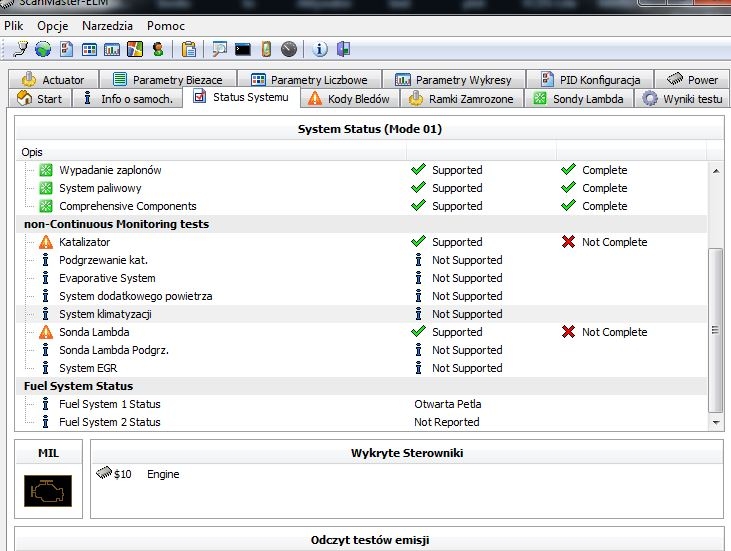Click the MIL check engine lamp icon
The width and height of the screenshot is (731, 551).
pyautogui.click(x=48, y=491)
